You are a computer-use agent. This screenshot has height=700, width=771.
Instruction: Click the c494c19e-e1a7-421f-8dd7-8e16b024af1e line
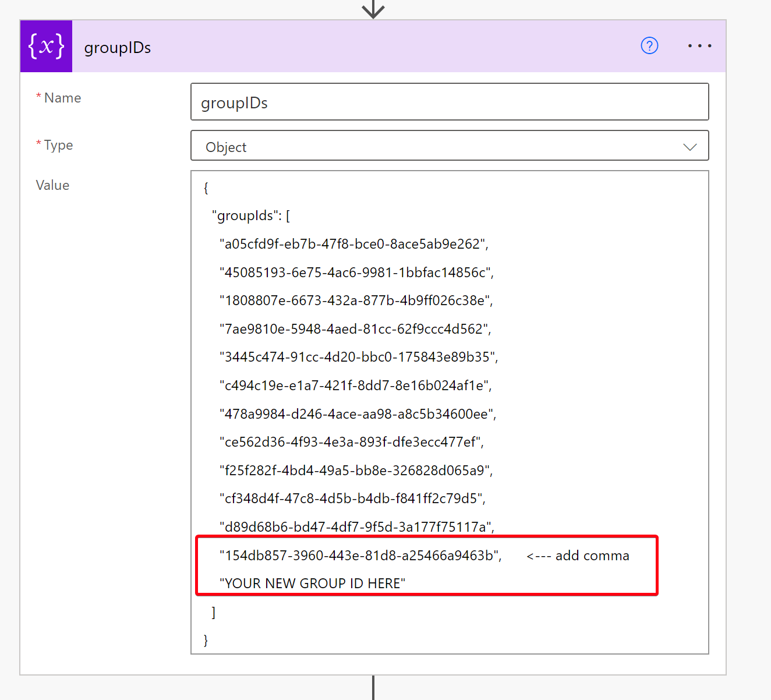[355, 386]
